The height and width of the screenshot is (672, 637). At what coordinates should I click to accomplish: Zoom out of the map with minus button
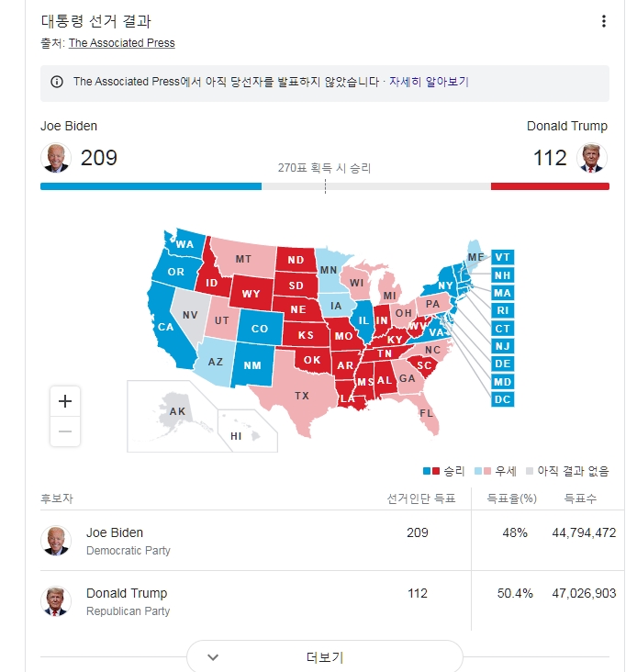[x=65, y=431]
